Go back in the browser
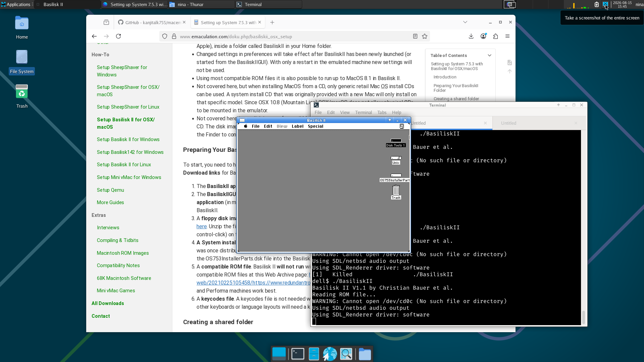This screenshot has width=644, height=362. [x=94, y=36]
